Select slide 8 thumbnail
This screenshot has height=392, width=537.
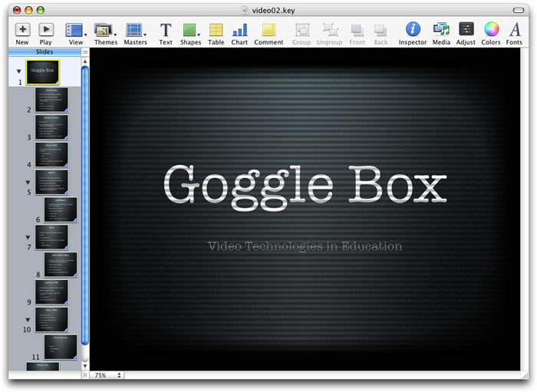tap(61, 265)
